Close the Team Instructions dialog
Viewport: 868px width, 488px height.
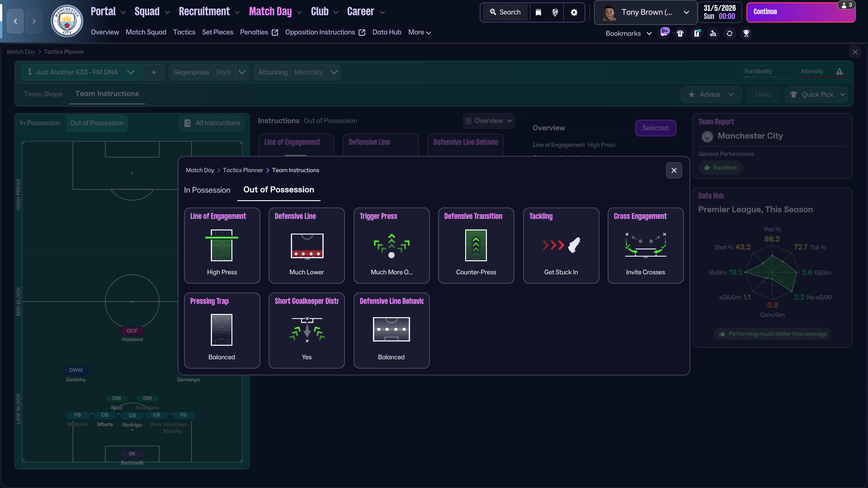pos(674,170)
